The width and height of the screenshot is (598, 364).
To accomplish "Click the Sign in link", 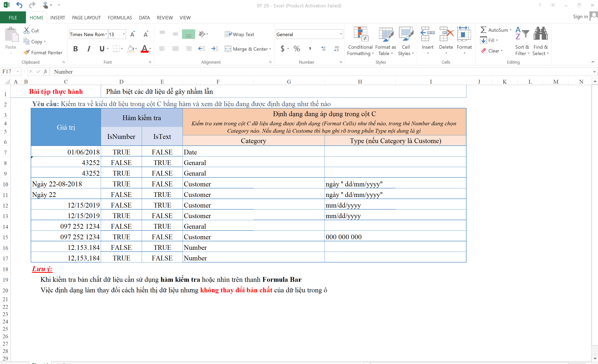I will pos(580,17).
